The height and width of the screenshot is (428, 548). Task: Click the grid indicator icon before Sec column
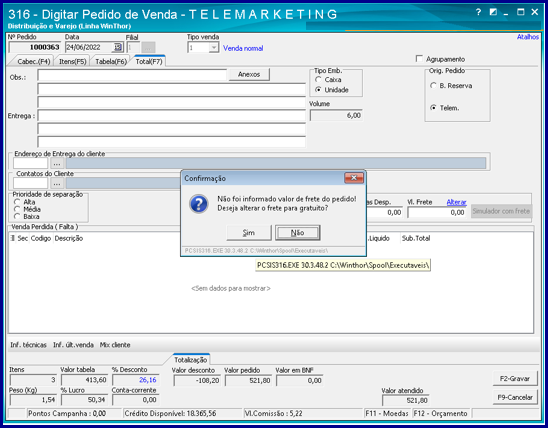point(13,238)
